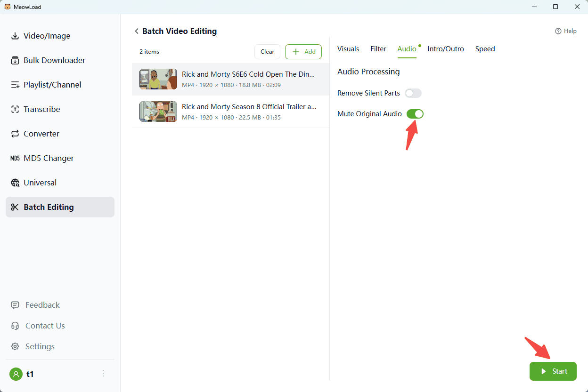Open account options menu beside t1

coord(103,374)
